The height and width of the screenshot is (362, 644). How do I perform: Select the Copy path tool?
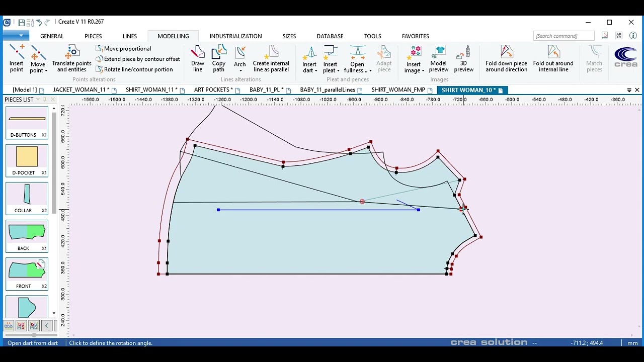click(x=219, y=59)
